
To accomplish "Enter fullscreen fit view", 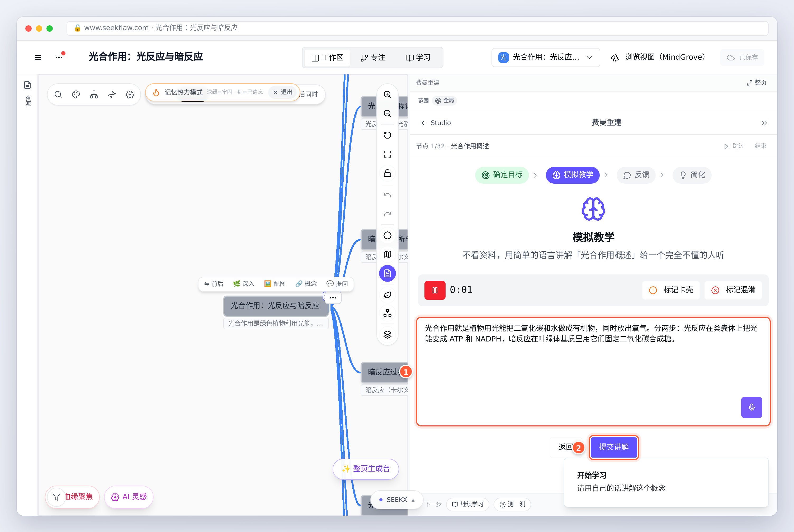I will [x=387, y=154].
